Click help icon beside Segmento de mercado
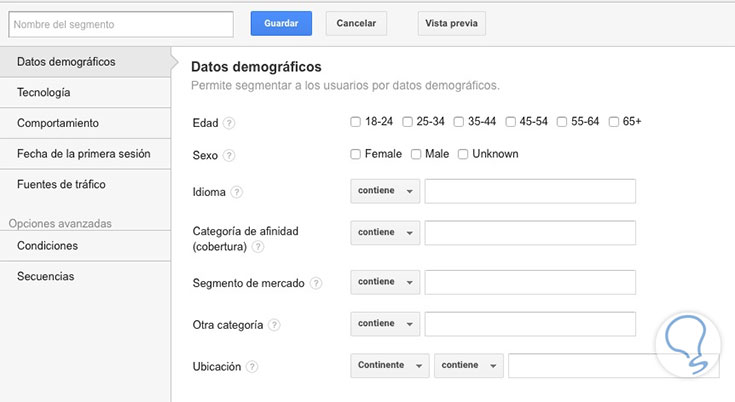 (x=316, y=283)
